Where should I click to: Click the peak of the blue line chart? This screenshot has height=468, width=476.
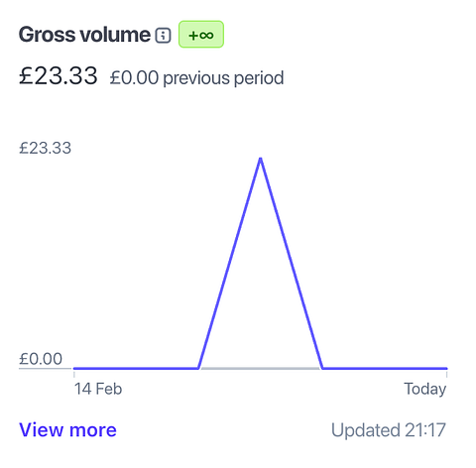coord(261,159)
